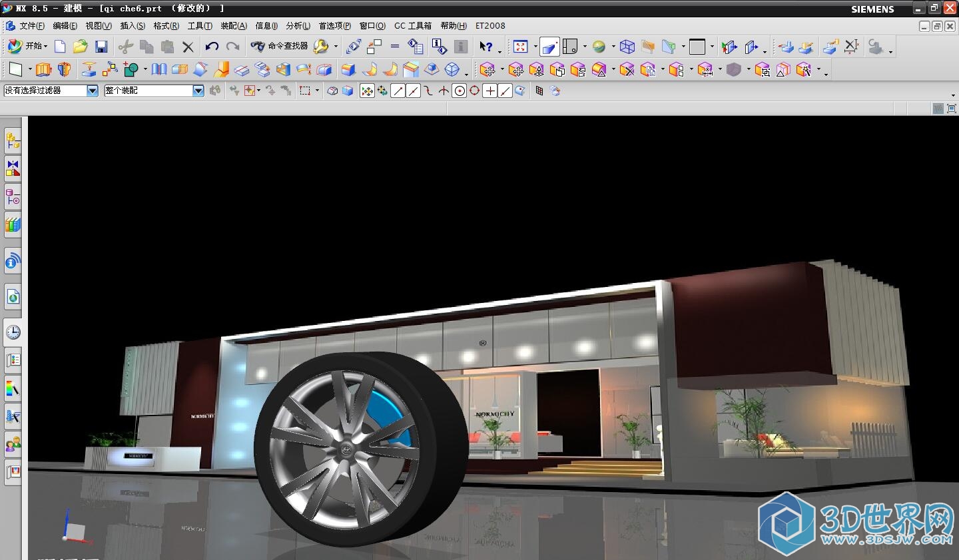This screenshot has height=560, width=959.
Task: Click the What's This help arrow icon
Action: (485, 47)
